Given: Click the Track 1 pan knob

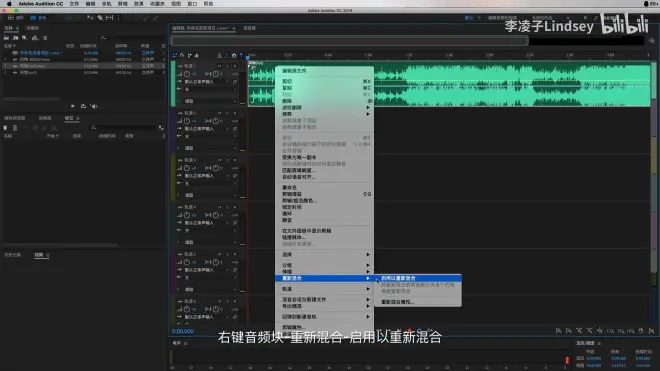Looking at the screenshot, I should (216, 74).
